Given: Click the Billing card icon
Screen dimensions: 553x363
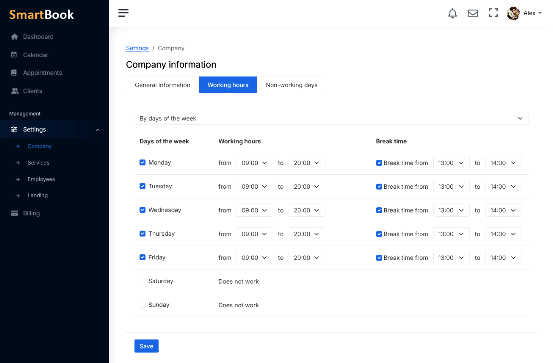Looking at the screenshot, I should [14, 213].
